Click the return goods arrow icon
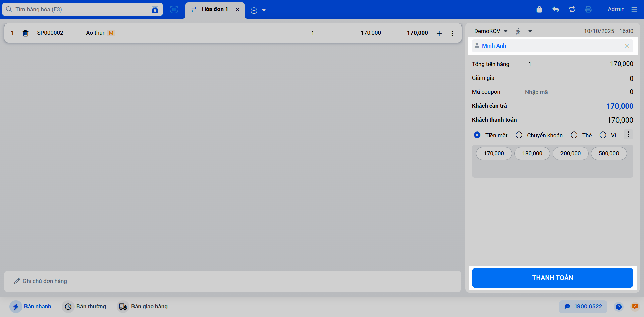 (x=556, y=9)
